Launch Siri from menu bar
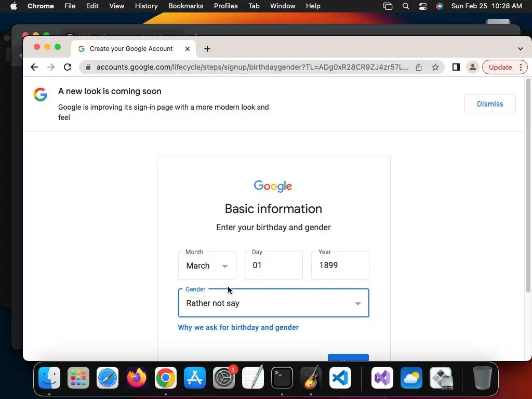Image resolution: width=532 pixels, height=399 pixels. coord(440,6)
